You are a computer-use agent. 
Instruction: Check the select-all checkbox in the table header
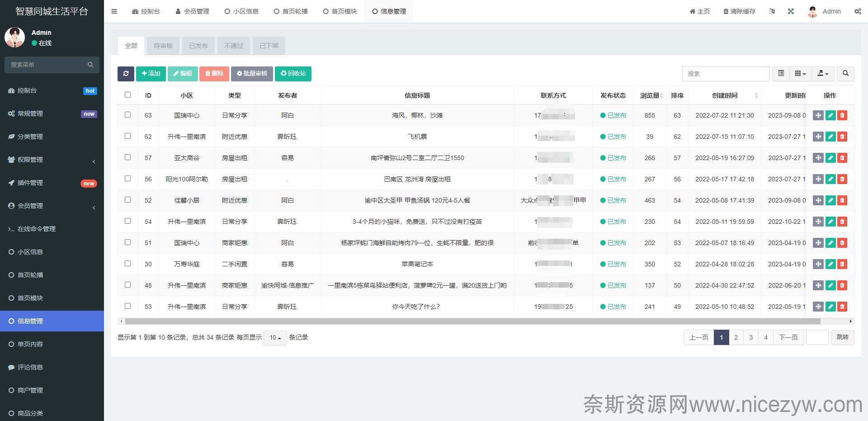click(x=127, y=95)
